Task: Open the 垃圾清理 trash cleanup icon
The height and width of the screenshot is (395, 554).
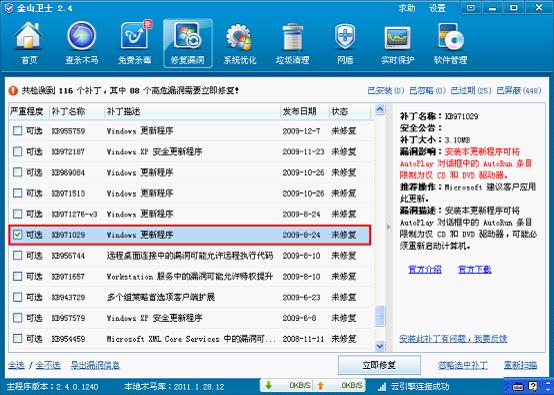Action: [293, 43]
